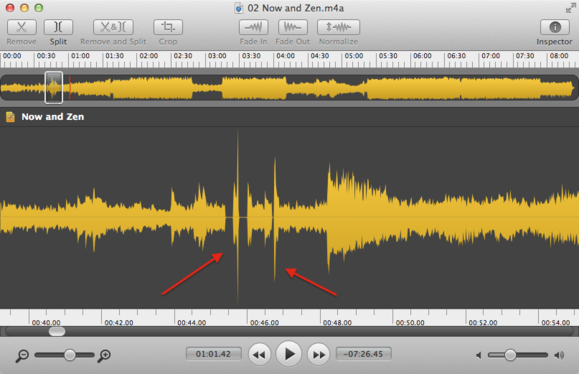Start playback with the Play button

tap(289, 354)
